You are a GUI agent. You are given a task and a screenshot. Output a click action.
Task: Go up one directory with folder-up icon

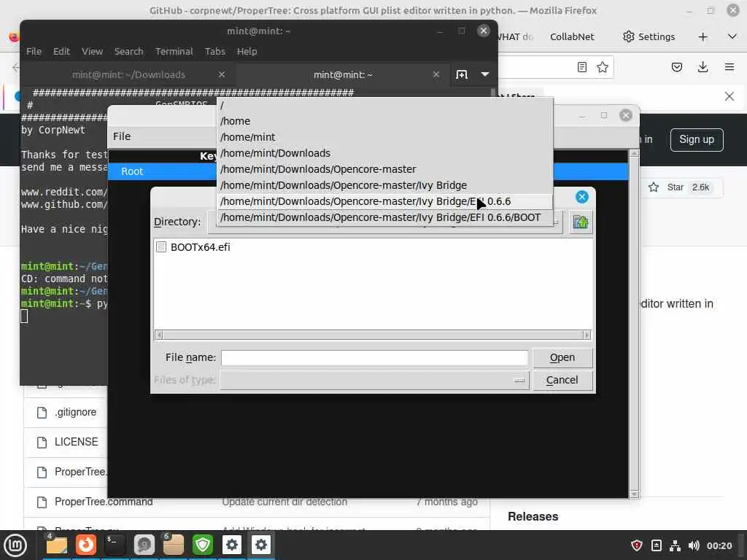point(580,222)
